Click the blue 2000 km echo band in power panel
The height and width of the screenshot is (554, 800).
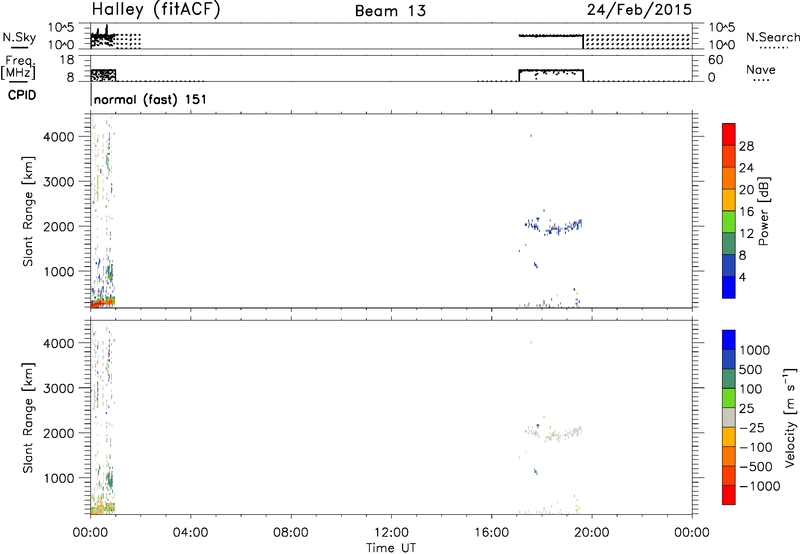click(x=555, y=226)
